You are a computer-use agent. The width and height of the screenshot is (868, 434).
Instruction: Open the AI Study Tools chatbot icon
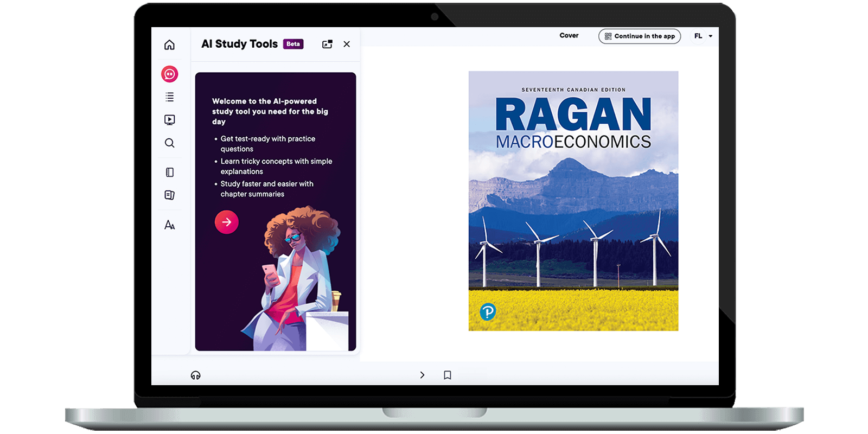pos(170,74)
